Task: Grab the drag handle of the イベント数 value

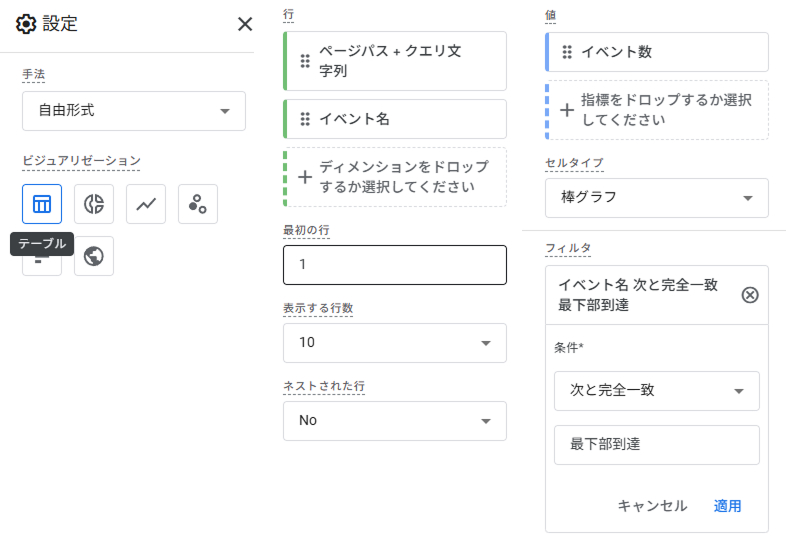Action: pyautogui.click(x=567, y=52)
